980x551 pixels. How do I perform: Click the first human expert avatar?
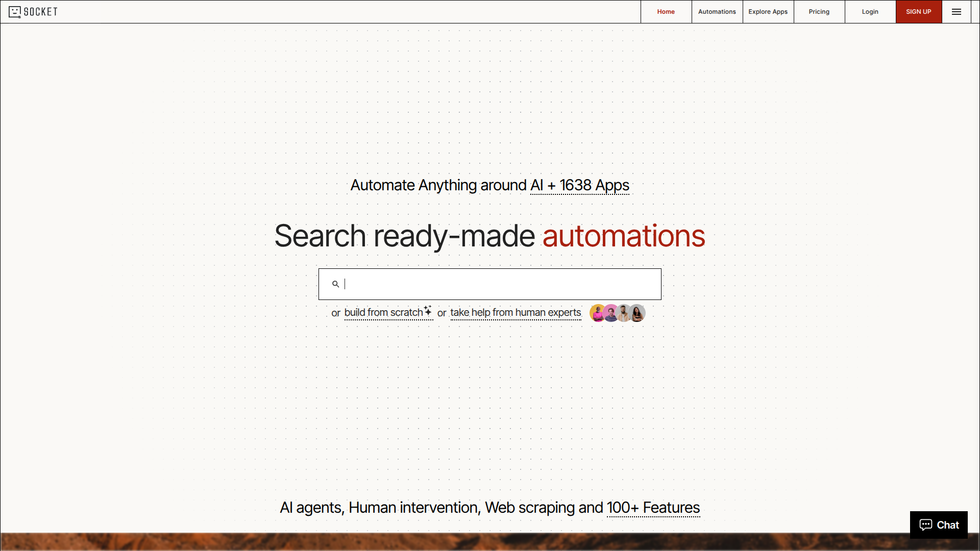pyautogui.click(x=598, y=313)
